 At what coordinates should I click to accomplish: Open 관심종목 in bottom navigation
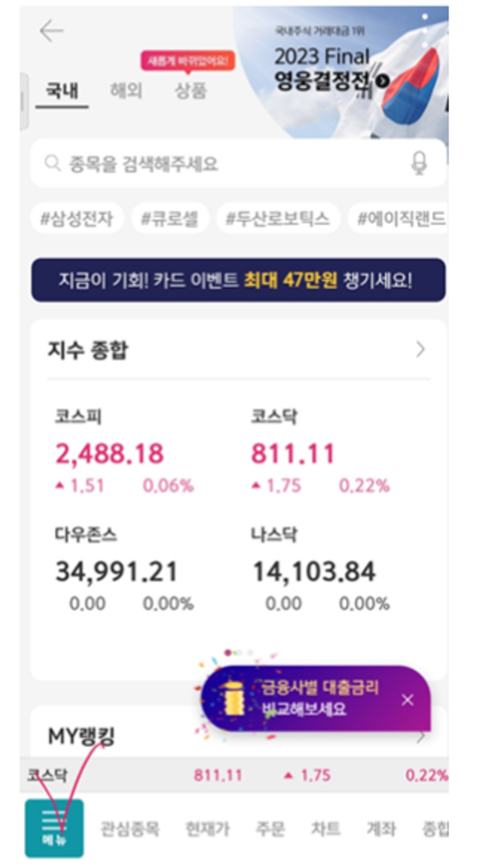(130, 829)
